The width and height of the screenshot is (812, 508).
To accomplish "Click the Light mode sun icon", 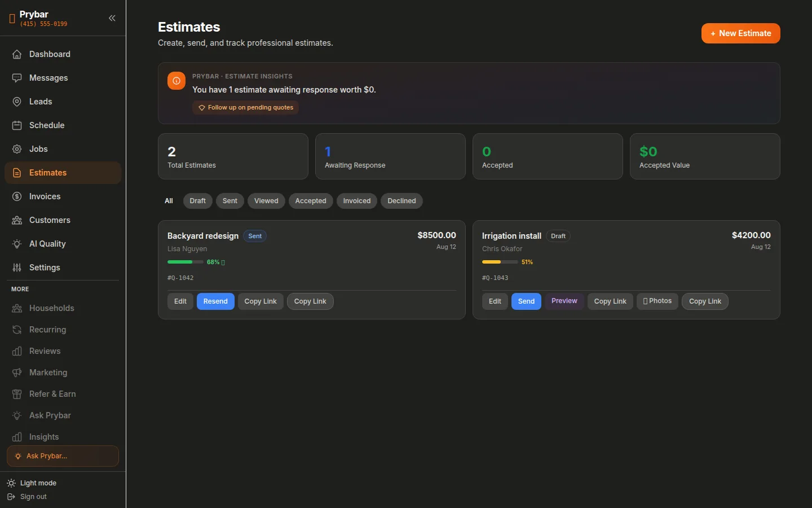I will point(11,483).
